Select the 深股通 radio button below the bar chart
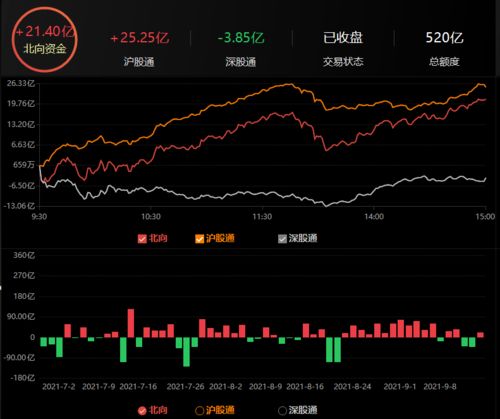Screen dimensions: 500x419 point(282,411)
